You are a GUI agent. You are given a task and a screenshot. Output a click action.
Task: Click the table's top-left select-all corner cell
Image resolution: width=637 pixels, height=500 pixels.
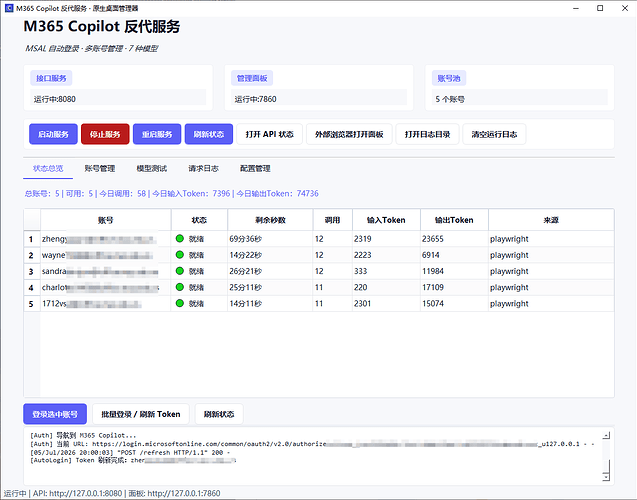click(x=32, y=220)
